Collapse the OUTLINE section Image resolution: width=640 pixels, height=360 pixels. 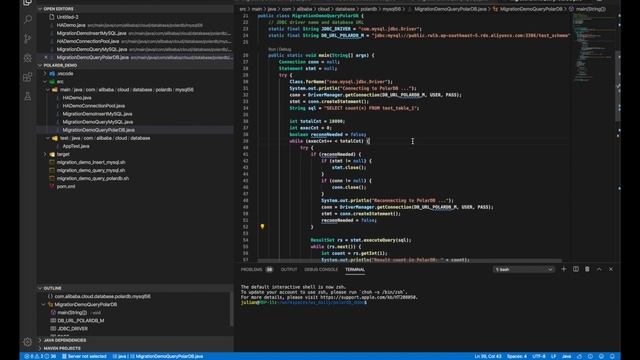40,288
